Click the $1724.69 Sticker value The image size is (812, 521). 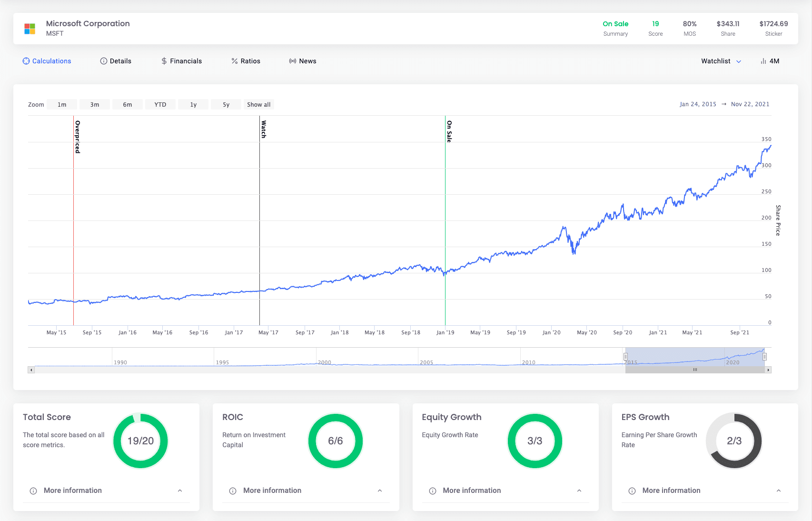pos(773,24)
